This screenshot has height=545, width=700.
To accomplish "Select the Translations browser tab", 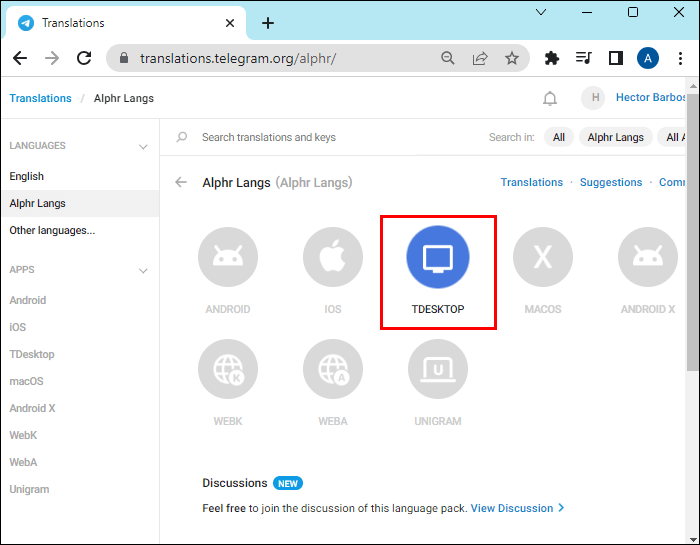I will pyautogui.click(x=125, y=23).
